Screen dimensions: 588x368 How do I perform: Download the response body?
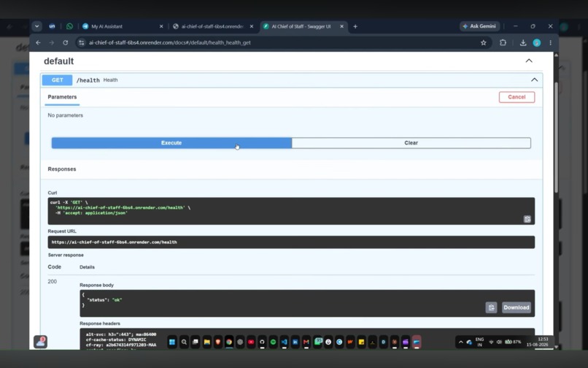pyautogui.click(x=517, y=307)
